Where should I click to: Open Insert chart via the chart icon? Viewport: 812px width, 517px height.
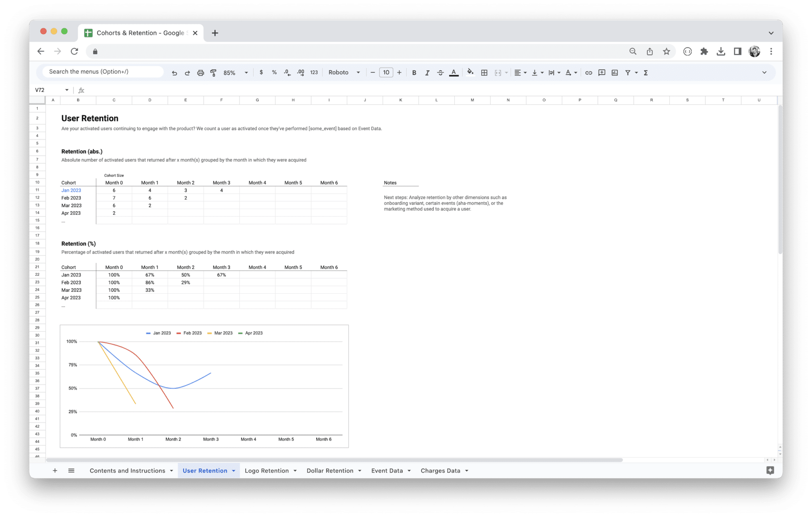[615, 73]
